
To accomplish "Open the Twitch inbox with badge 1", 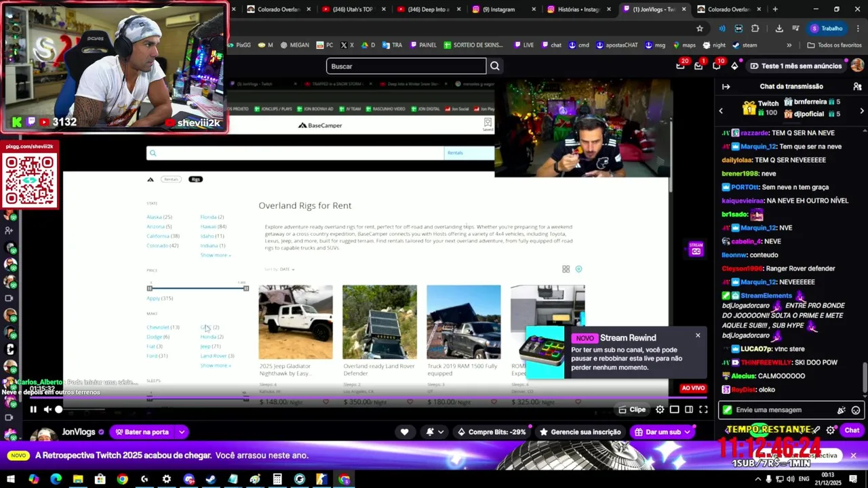I will (x=698, y=66).
